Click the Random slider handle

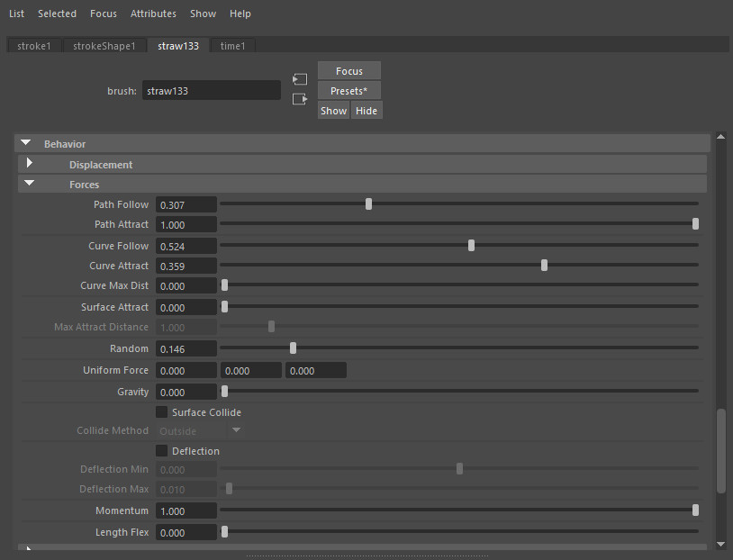tap(293, 348)
